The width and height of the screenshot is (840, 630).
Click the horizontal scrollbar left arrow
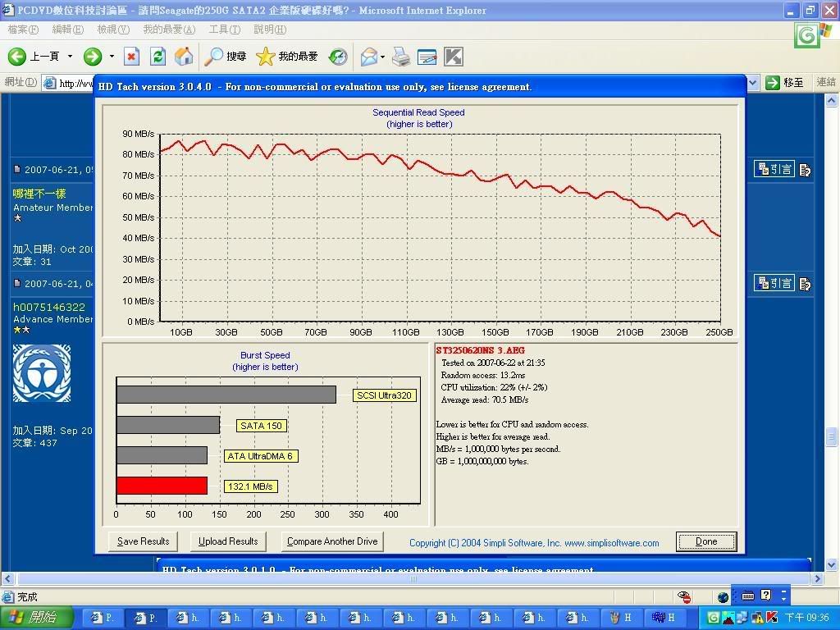point(7,578)
